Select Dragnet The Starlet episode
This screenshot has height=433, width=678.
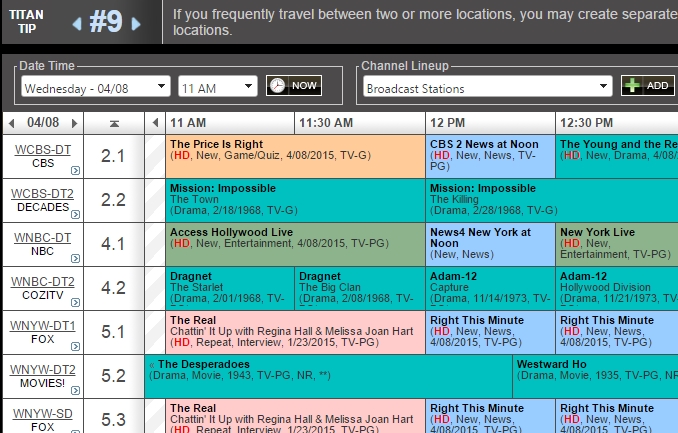coord(230,289)
